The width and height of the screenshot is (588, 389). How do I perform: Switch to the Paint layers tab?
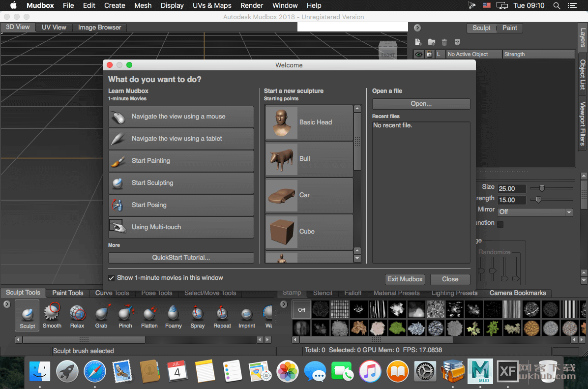point(509,28)
